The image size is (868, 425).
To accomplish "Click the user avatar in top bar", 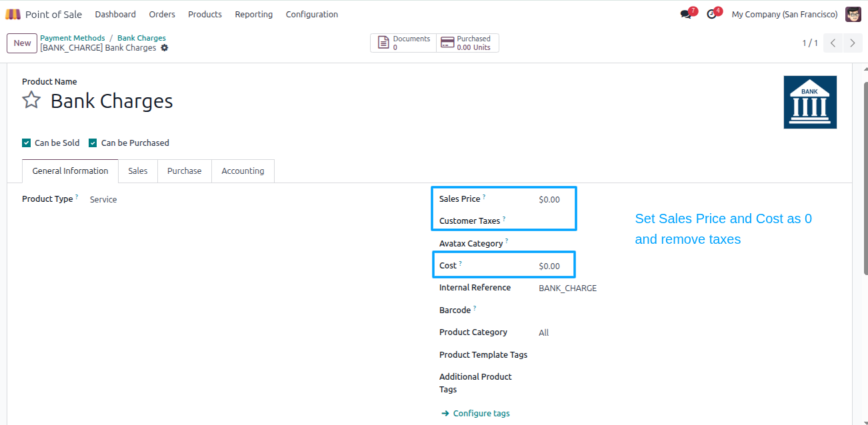I will 853,14.
